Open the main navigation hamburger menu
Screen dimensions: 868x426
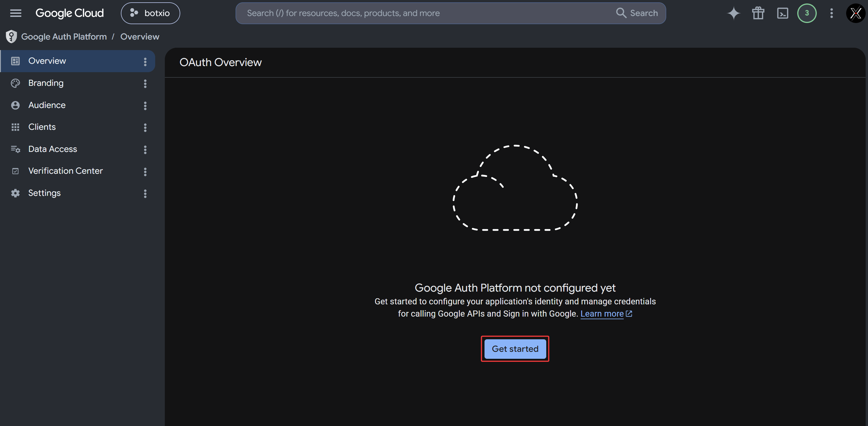(15, 13)
